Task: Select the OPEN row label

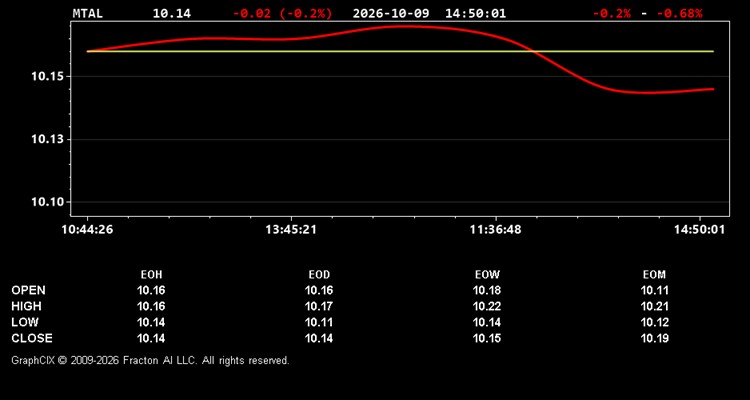Action: (29, 290)
